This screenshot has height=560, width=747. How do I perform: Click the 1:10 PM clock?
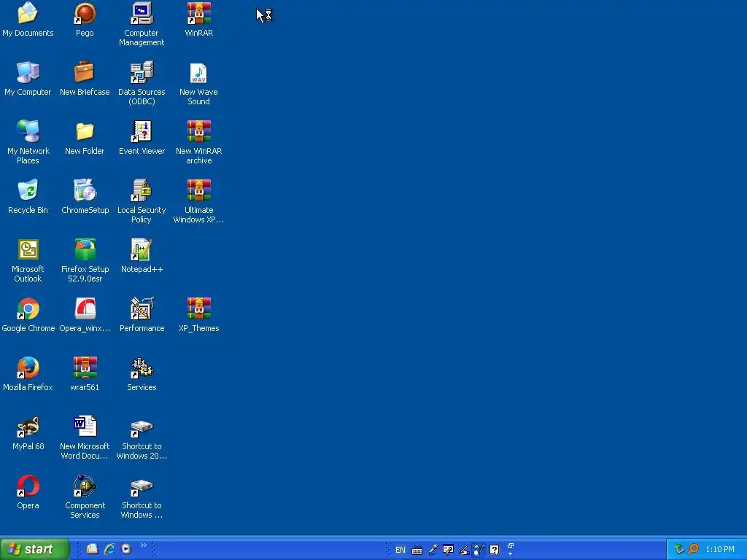(x=720, y=550)
